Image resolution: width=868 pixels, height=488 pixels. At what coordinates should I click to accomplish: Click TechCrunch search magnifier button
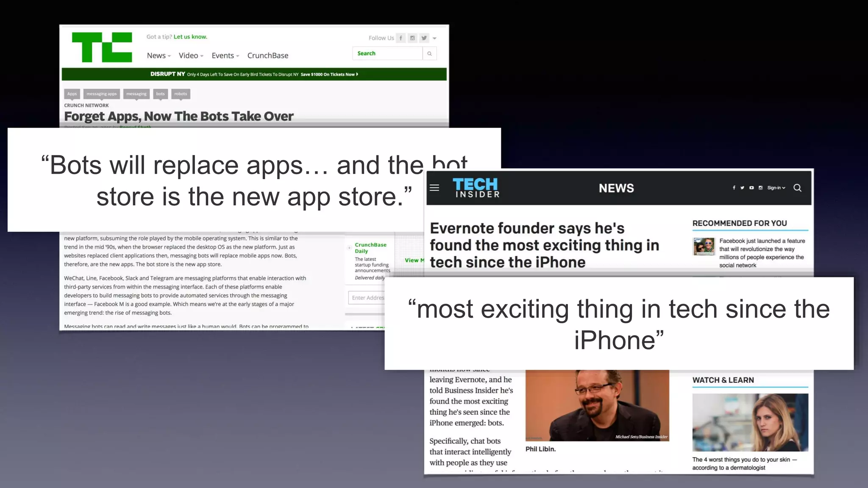(x=429, y=53)
